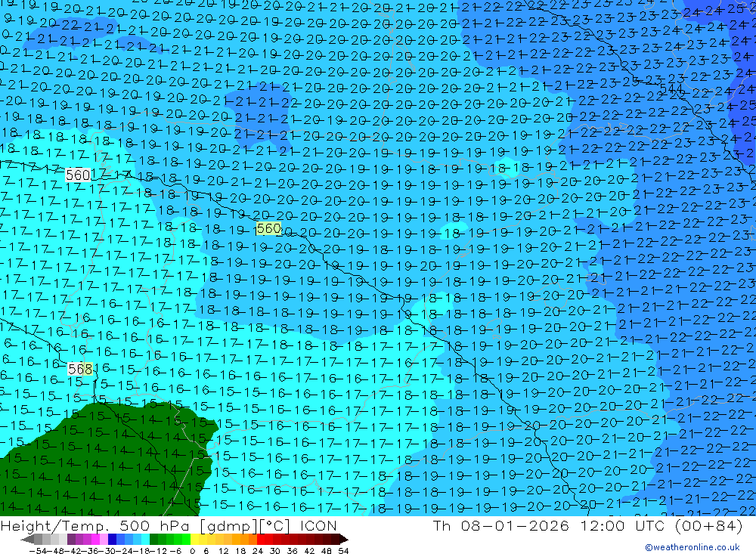Pick the cyan legend swatch
Image resolution: width=756 pixels, height=554 pixels.
[x=145, y=539]
